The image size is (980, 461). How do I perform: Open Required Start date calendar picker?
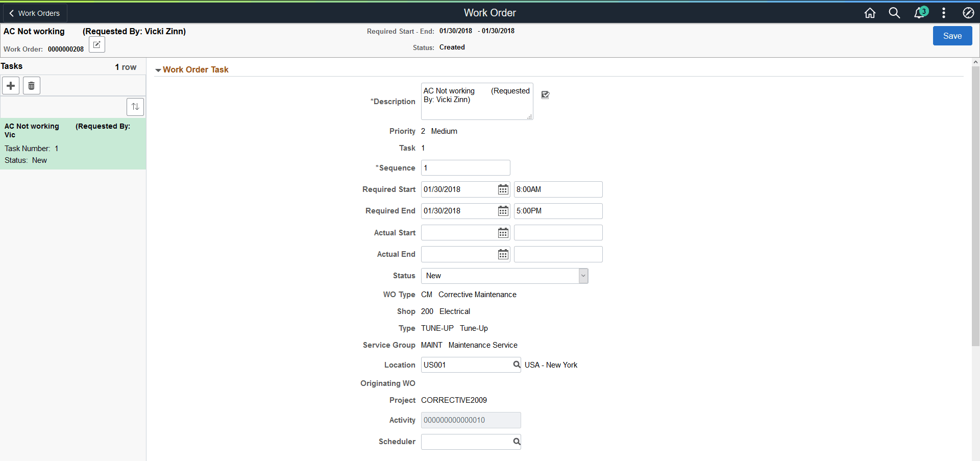pos(503,189)
